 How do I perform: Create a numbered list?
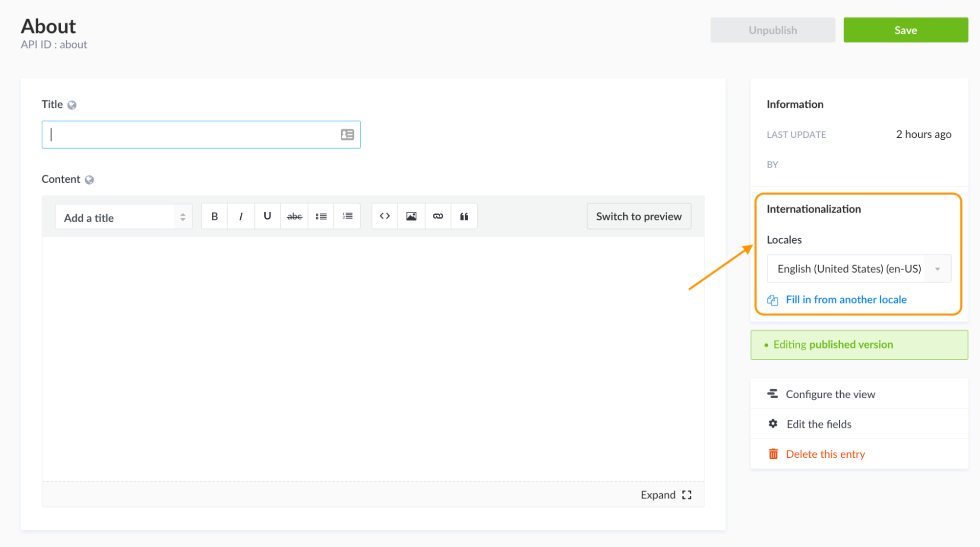(347, 216)
